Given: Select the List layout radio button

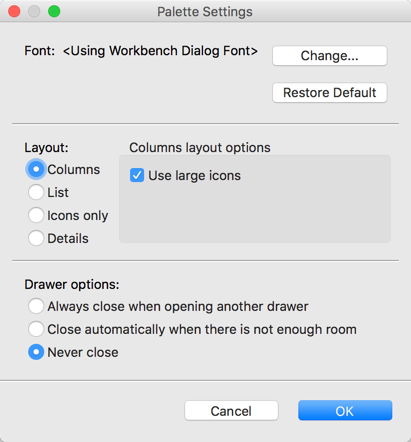Looking at the screenshot, I should tap(36, 192).
